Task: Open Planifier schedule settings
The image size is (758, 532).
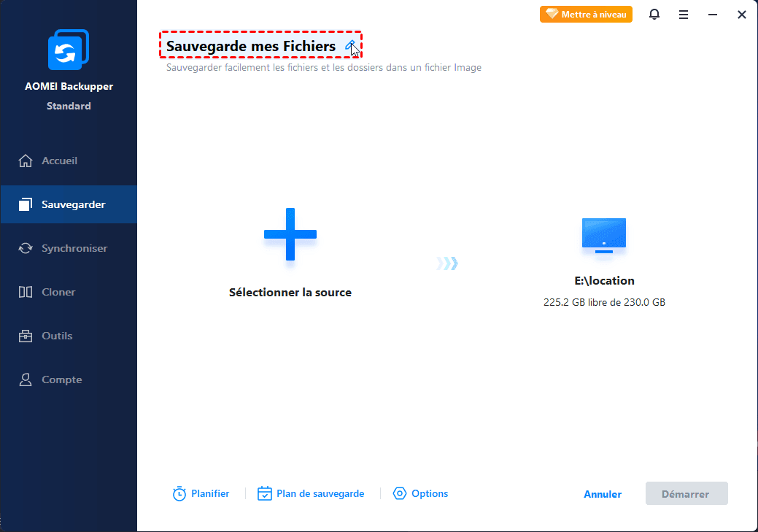Action: (201, 494)
